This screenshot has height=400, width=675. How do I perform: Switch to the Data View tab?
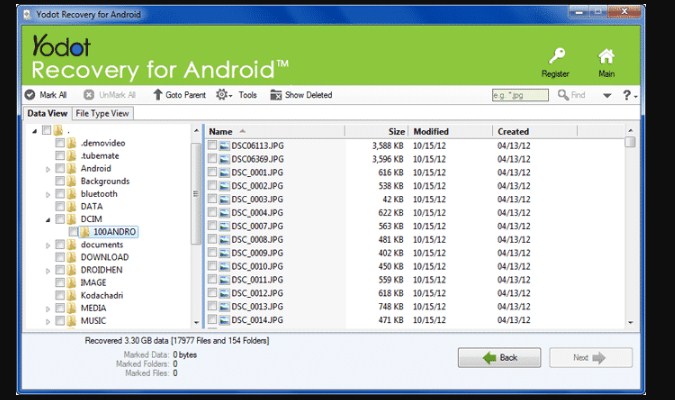[x=47, y=113]
